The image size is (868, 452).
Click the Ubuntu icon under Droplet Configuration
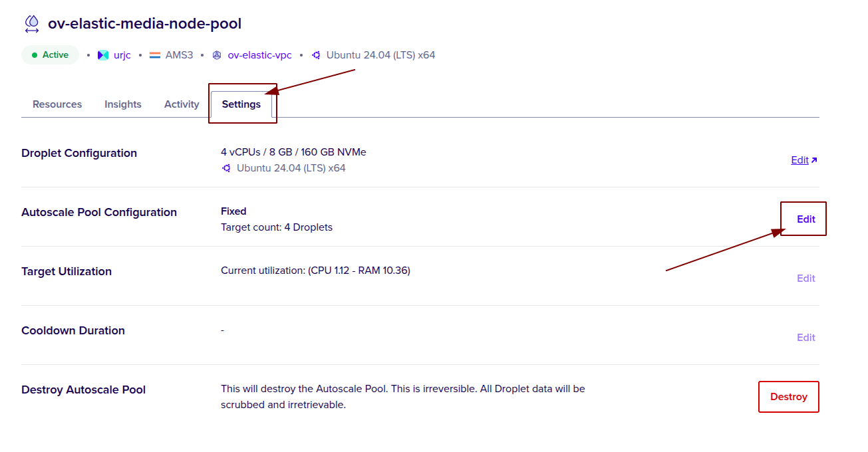[227, 168]
